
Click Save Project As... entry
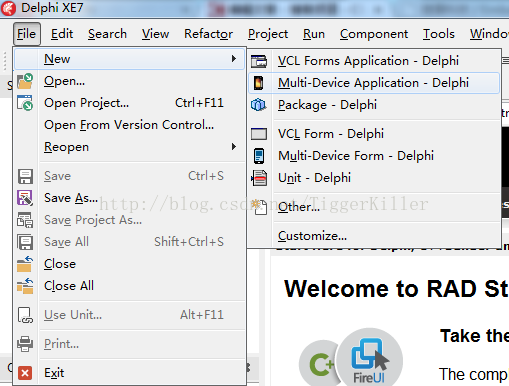[130, 220]
